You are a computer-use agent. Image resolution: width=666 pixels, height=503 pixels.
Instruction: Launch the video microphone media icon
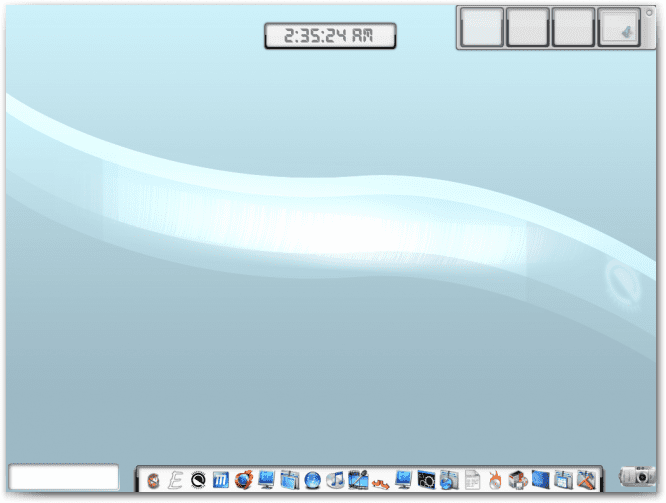pos(358,481)
